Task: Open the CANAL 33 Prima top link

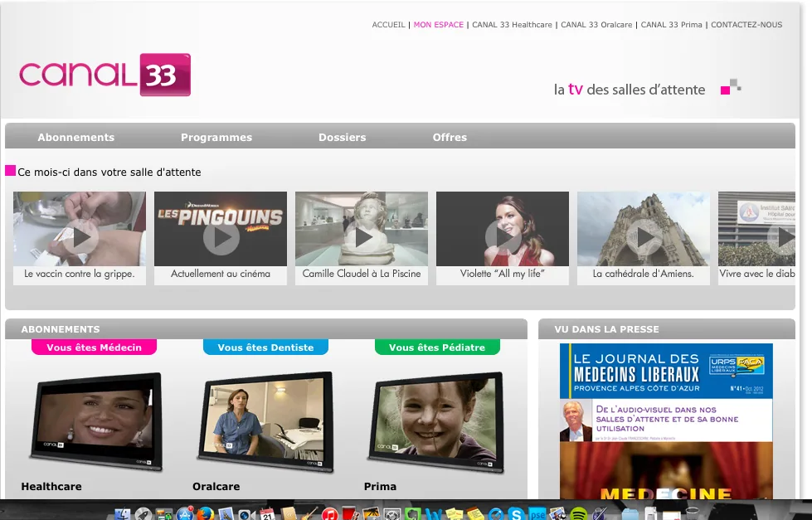Action: tap(672, 24)
